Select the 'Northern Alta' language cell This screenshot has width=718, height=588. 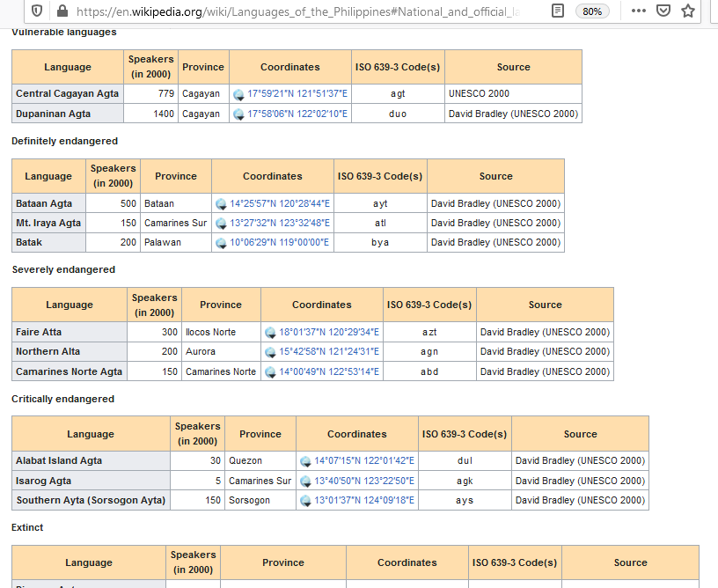point(70,352)
